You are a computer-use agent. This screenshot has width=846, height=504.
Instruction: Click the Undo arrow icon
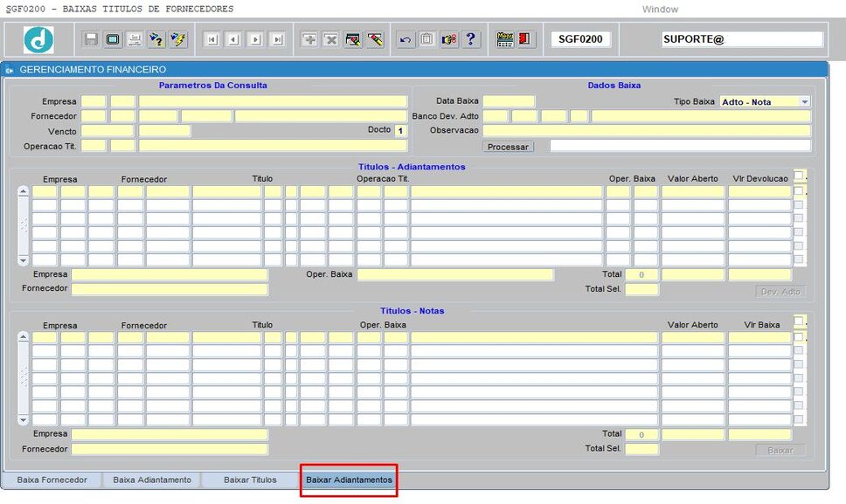tap(406, 39)
